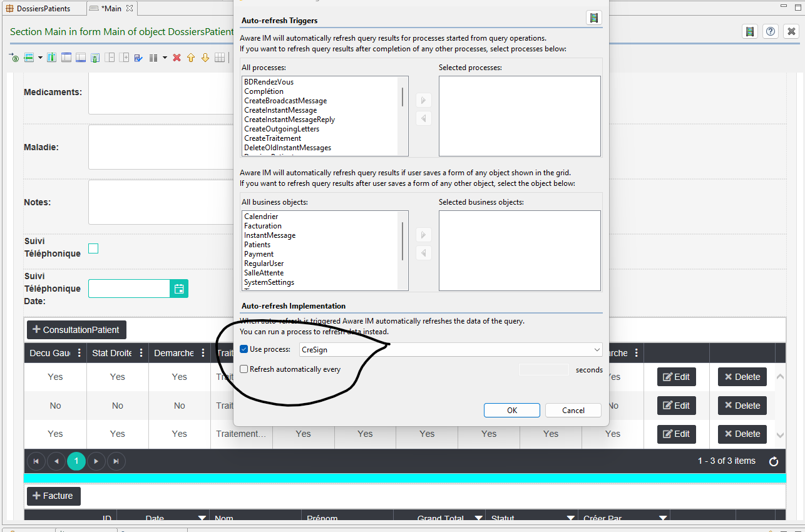
Task: Select CreateOutgoingLetters in All processes list
Action: 282,129
